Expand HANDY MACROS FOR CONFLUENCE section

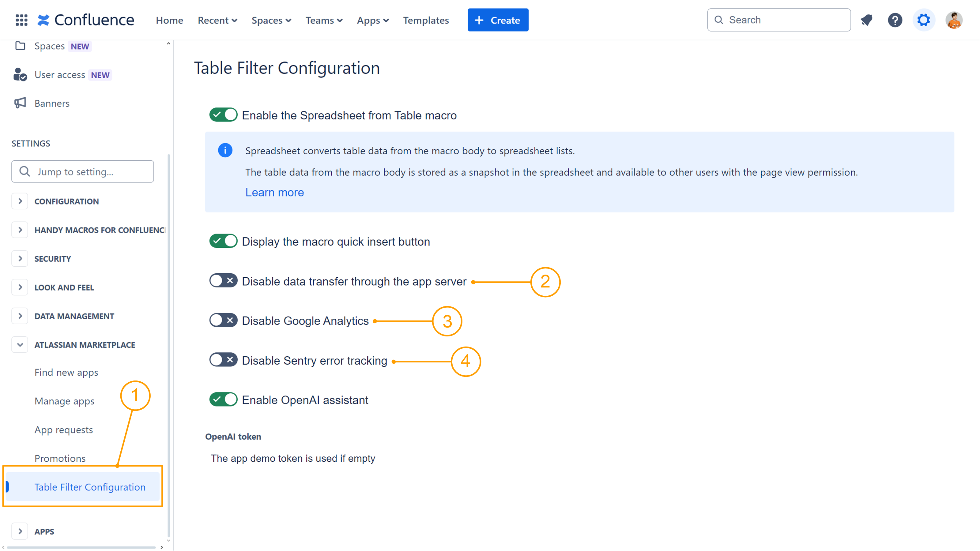tap(20, 230)
